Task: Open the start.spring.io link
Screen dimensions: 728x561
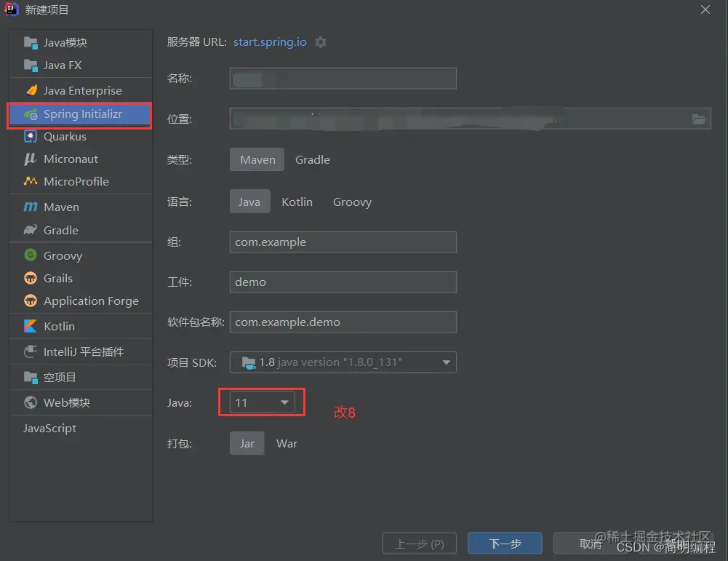Action: pos(269,41)
